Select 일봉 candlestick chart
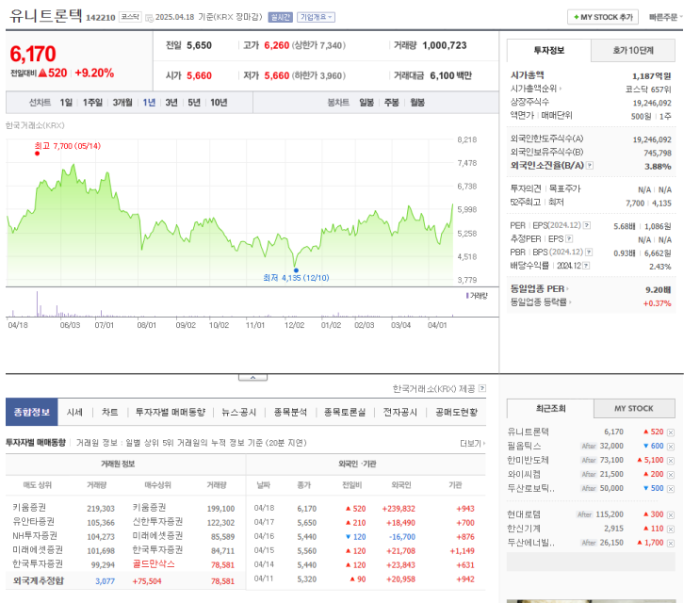This screenshot has height=603, width=700. click(x=366, y=103)
